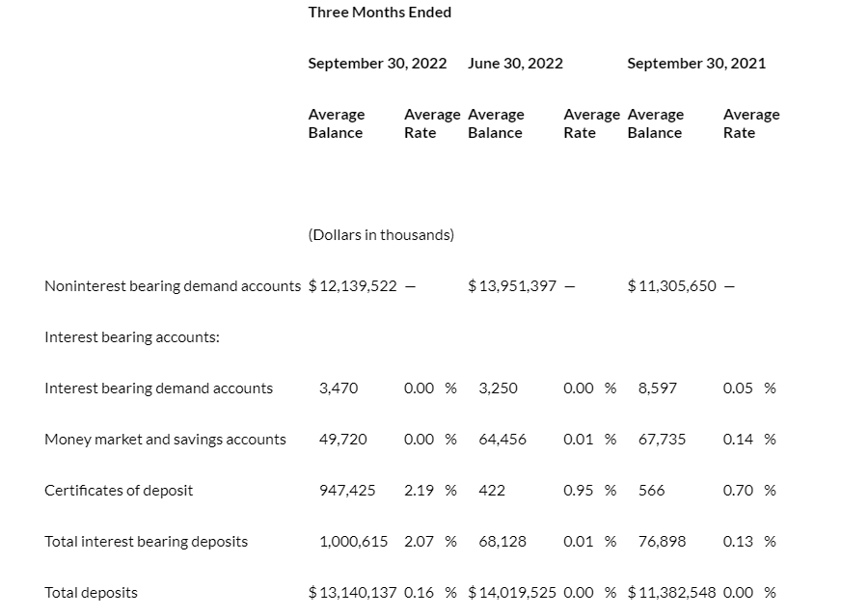The image size is (841, 616).
Task: Select the "September 30, 2022" column header
Action: point(377,64)
